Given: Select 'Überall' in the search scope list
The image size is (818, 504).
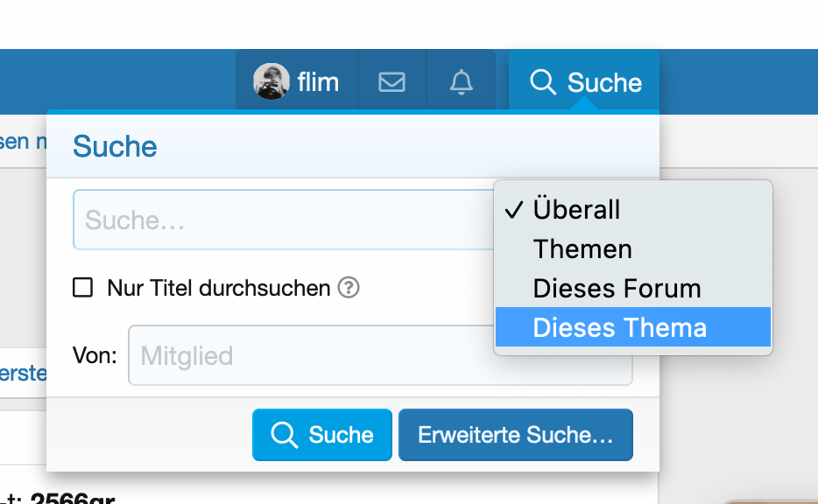Looking at the screenshot, I should tap(576, 210).
